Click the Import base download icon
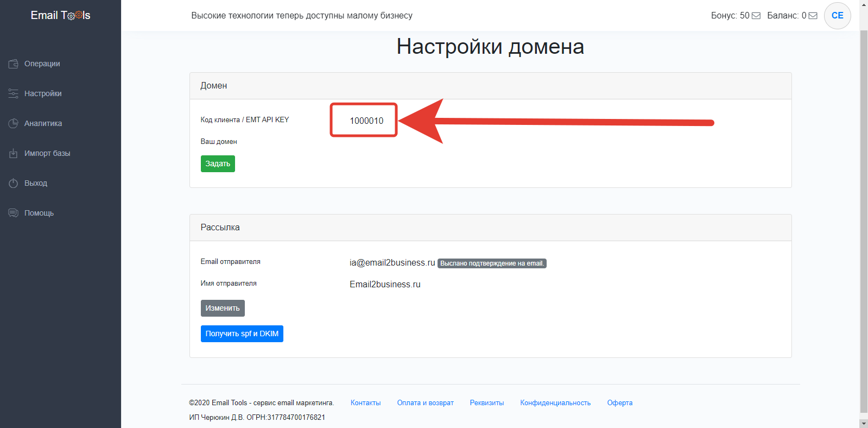The width and height of the screenshot is (868, 428). tap(14, 153)
